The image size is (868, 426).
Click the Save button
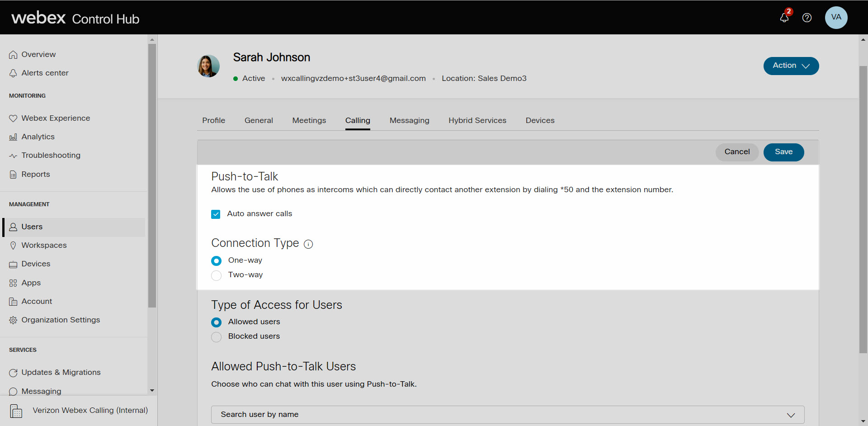pos(783,152)
